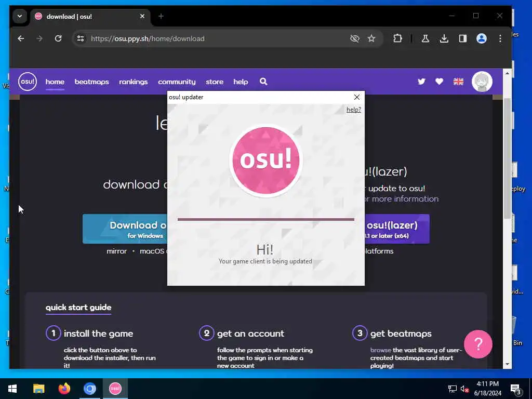Screen dimensions: 532x399
Task: Reload the page with the refresh icon
Action: pos(58,38)
